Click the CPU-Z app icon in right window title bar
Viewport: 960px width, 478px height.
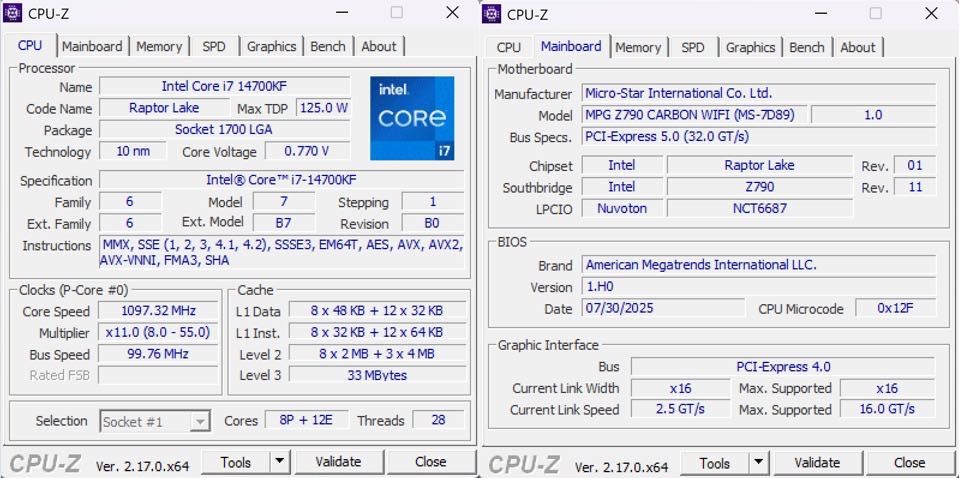point(491,13)
